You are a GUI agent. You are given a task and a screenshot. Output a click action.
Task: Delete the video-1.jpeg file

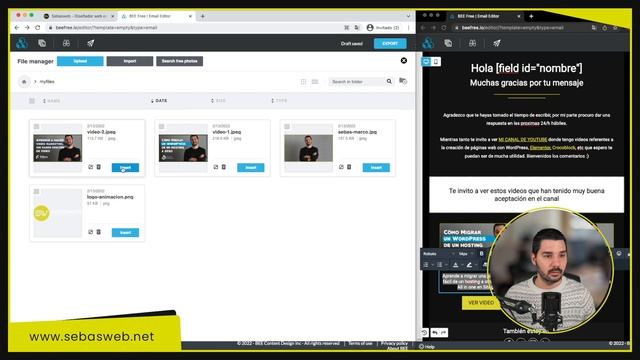click(x=224, y=167)
